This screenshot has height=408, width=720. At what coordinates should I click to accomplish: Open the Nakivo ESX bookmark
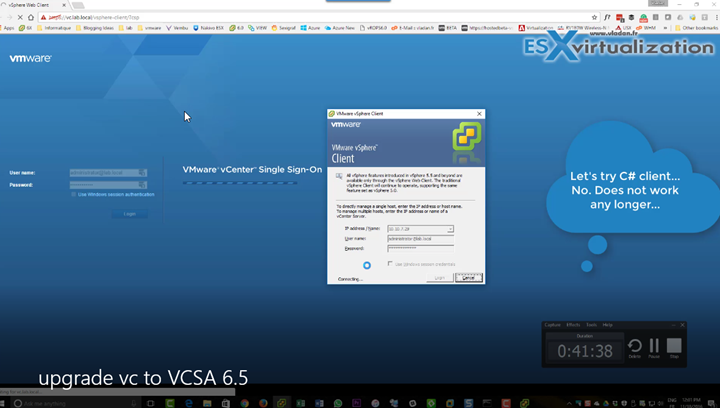tap(208, 28)
